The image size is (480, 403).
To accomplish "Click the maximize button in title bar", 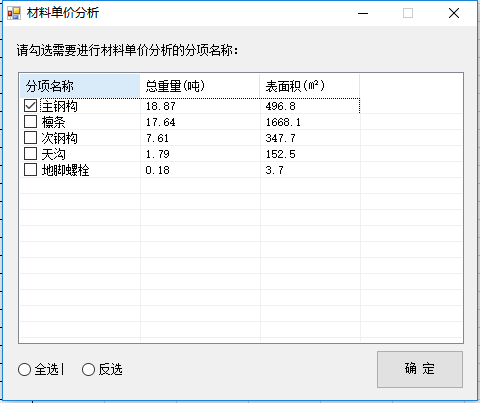I will 408,13.
